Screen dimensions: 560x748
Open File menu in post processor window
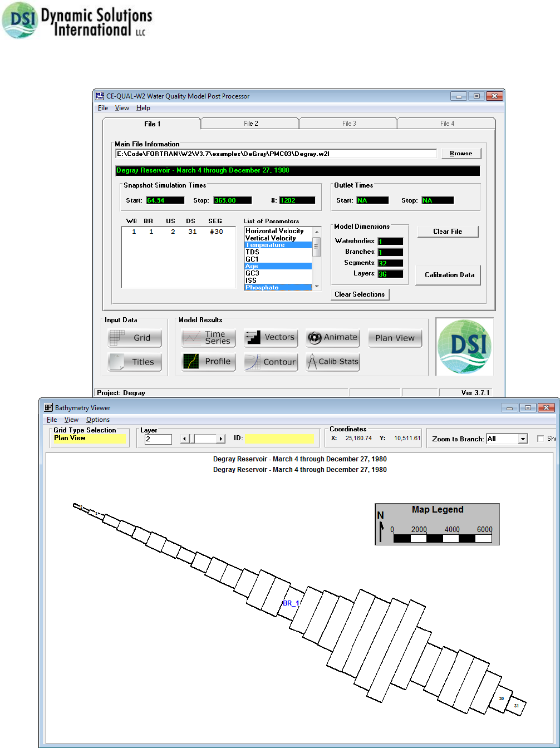(103, 108)
